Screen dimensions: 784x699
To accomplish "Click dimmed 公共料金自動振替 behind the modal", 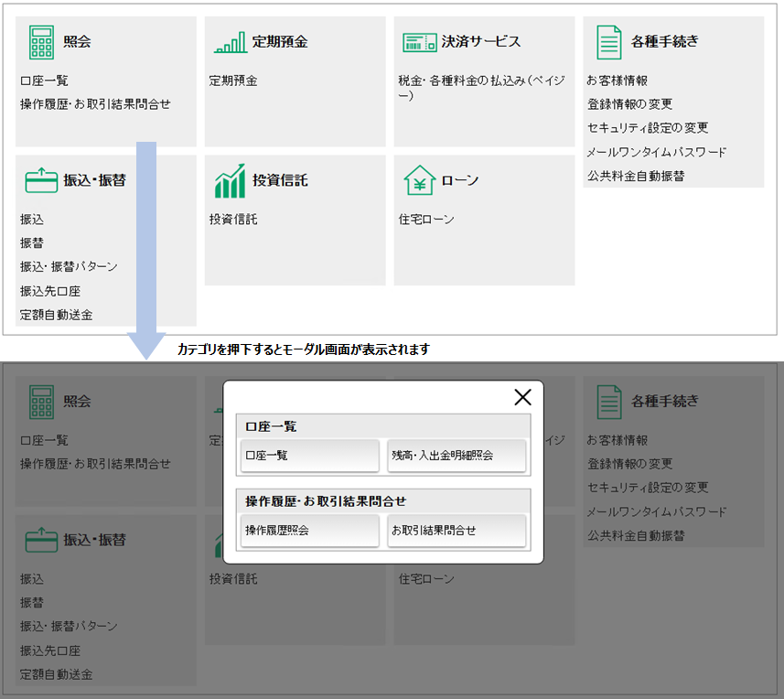I will [636, 535].
